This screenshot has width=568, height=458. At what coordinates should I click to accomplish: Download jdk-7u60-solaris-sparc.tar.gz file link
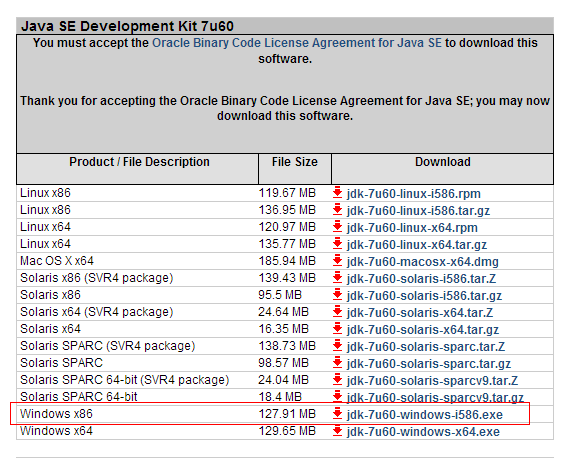(x=429, y=364)
